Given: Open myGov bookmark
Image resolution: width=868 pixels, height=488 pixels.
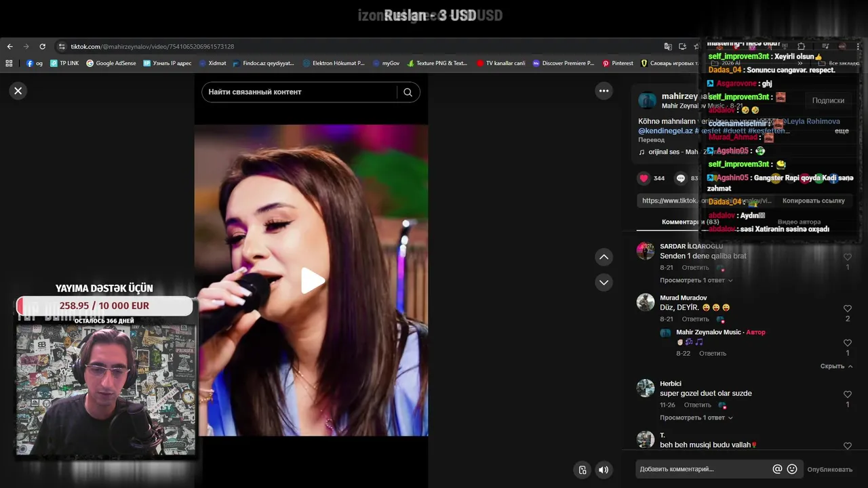Looking at the screenshot, I should click(x=387, y=63).
